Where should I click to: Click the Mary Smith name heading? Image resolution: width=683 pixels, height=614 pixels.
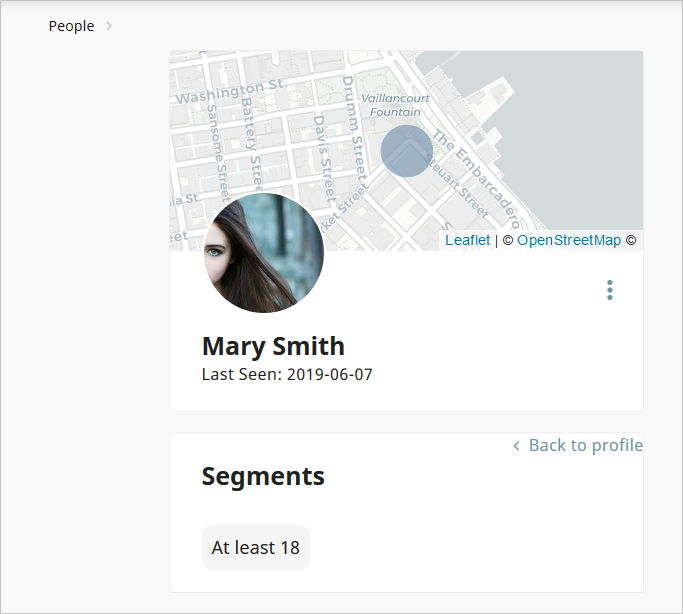273,346
